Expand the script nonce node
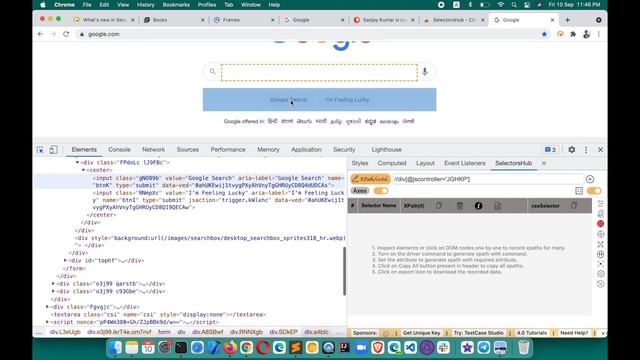This screenshot has height=360, width=640. [47, 322]
